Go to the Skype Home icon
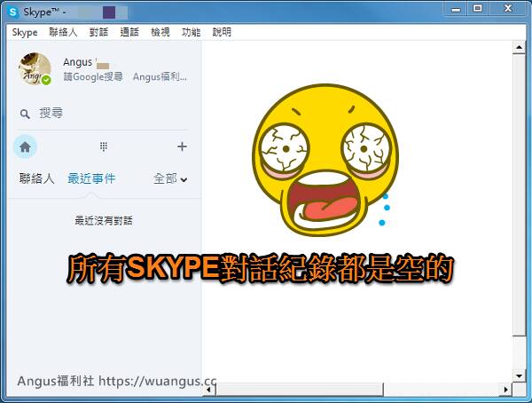The image size is (532, 403). [25, 147]
